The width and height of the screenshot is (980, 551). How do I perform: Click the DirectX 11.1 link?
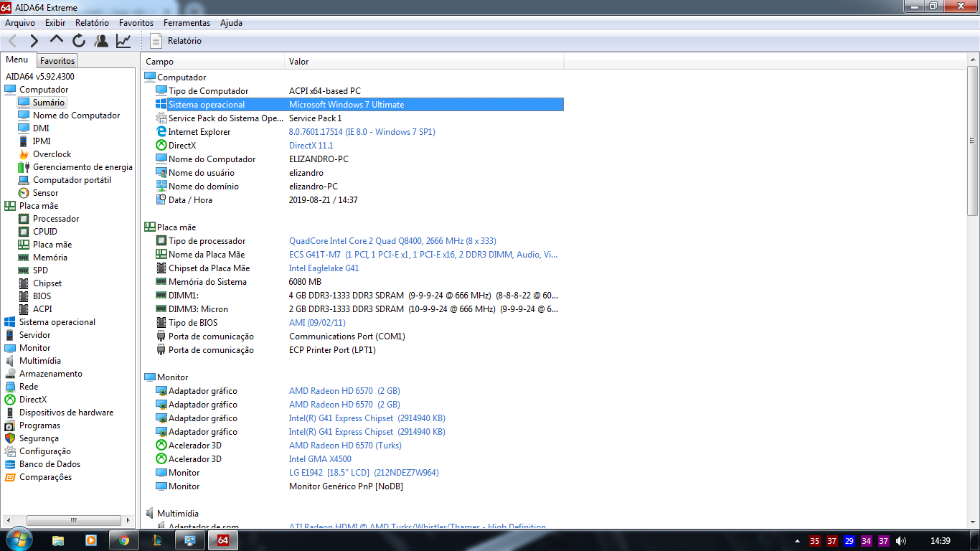click(x=311, y=146)
